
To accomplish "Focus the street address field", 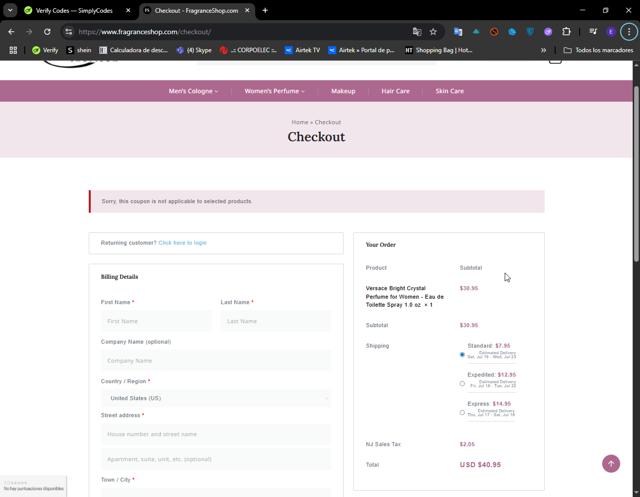I will (x=216, y=434).
